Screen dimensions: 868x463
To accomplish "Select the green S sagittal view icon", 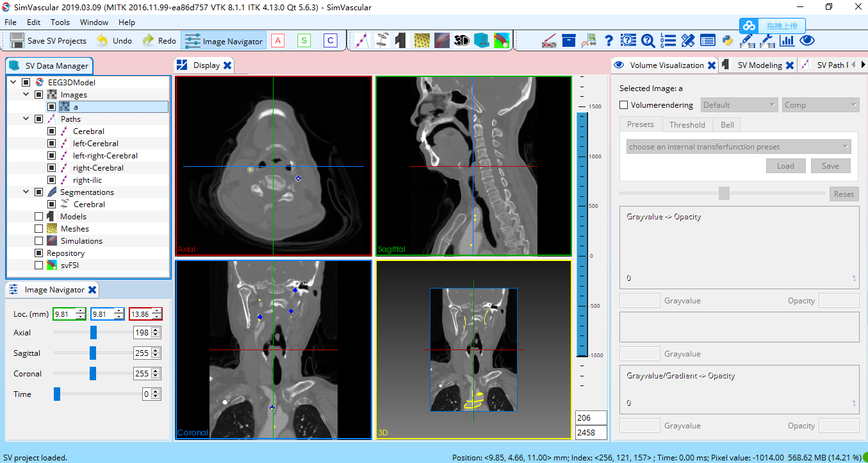I will [x=304, y=40].
